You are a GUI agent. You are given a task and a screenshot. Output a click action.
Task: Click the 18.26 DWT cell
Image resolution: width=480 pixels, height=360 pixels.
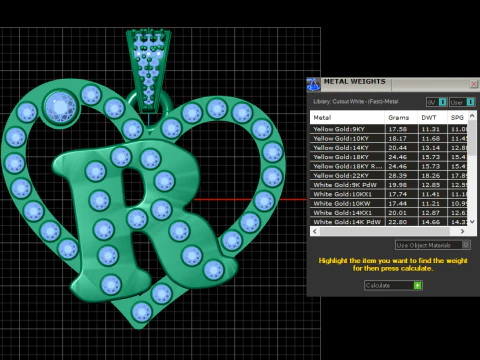coord(432,176)
